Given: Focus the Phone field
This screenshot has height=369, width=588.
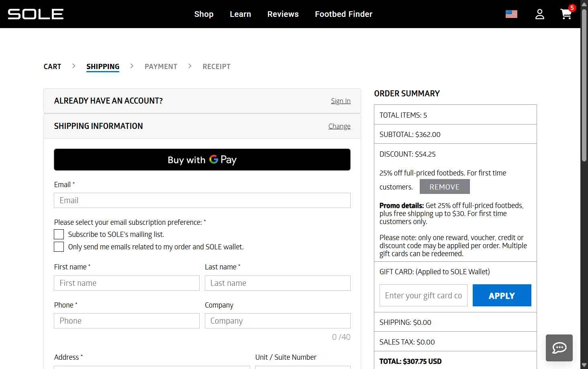Looking at the screenshot, I should coord(127,321).
